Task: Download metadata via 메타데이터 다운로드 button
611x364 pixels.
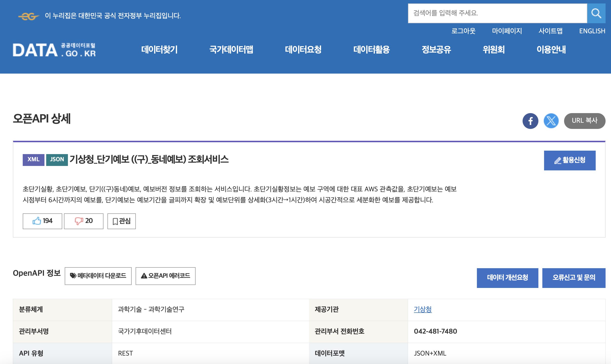Action: [98, 276]
